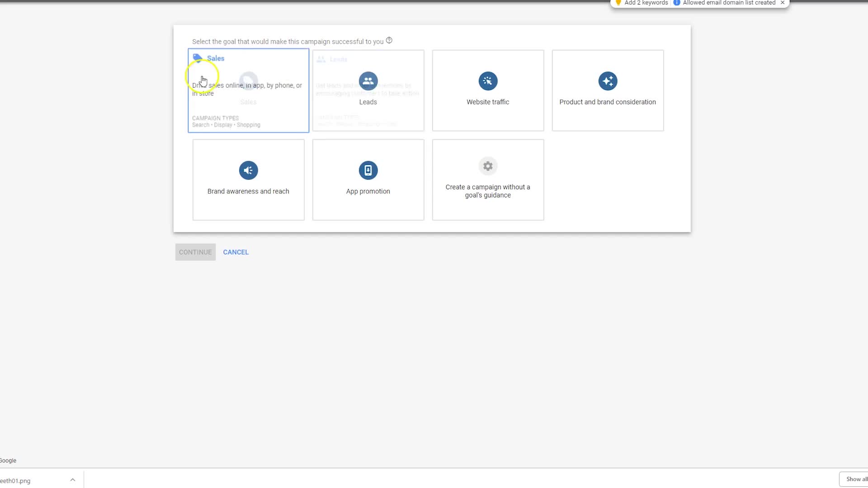Click the Leads people icon

(x=368, y=81)
